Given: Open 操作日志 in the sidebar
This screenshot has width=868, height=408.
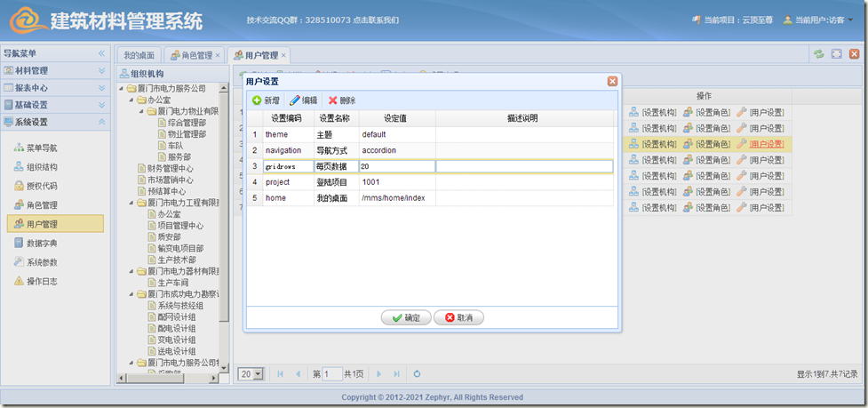Looking at the screenshot, I should click(x=42, y=281).
